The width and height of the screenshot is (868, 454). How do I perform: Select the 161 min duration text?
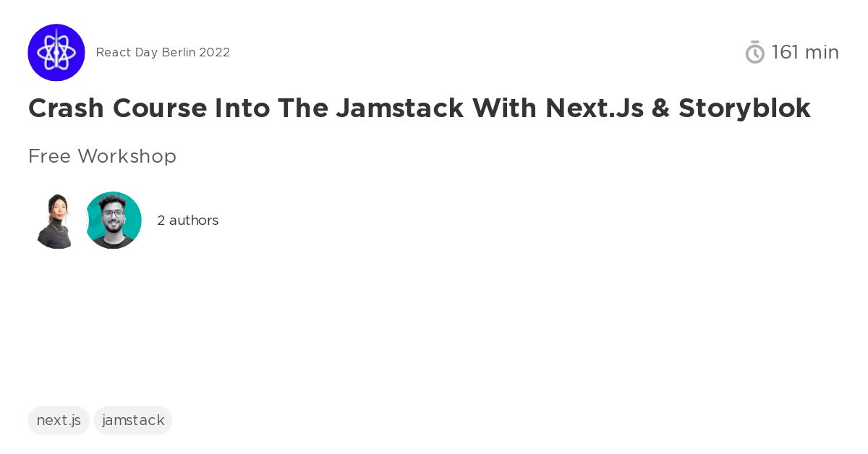tap(805, 52)
